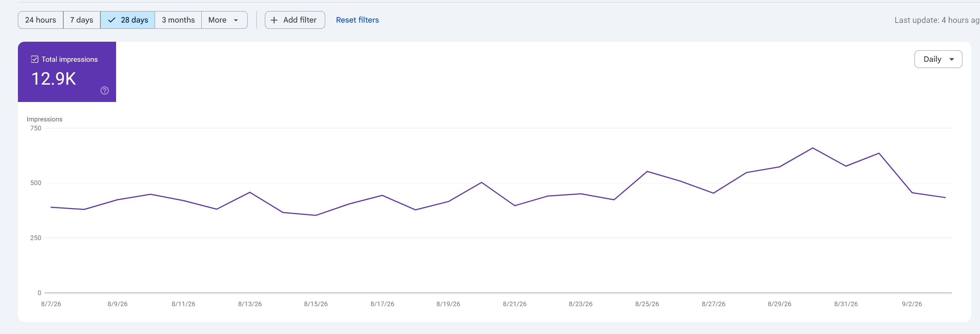Click the 750 y-axis value
Image resolution: width=980 pixels, height=334 pixels.
point(36,128)
